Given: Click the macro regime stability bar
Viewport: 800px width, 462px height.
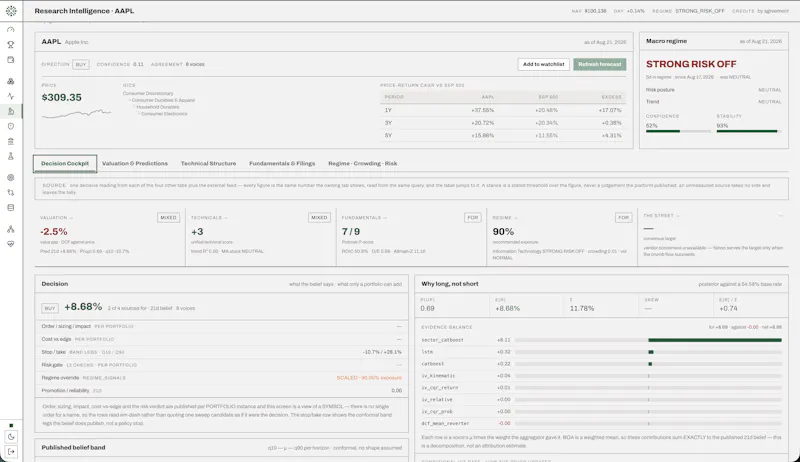Looking at the screenshot, I should coord(749,132).
